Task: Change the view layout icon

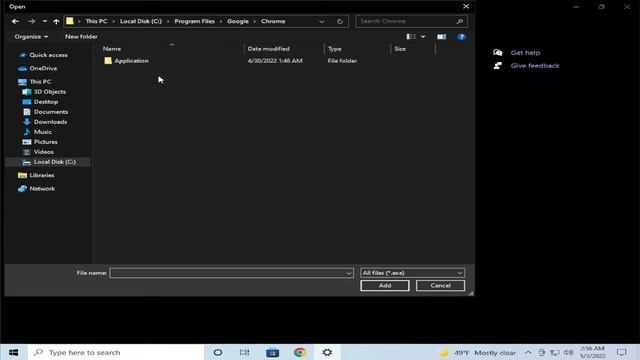Action: point(411,37)
